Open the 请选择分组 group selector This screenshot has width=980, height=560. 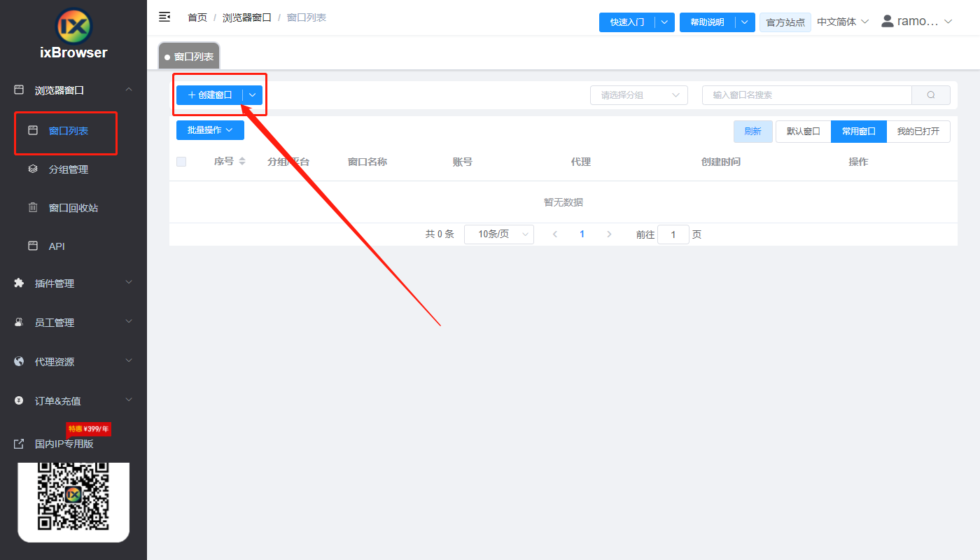[638, 94]
